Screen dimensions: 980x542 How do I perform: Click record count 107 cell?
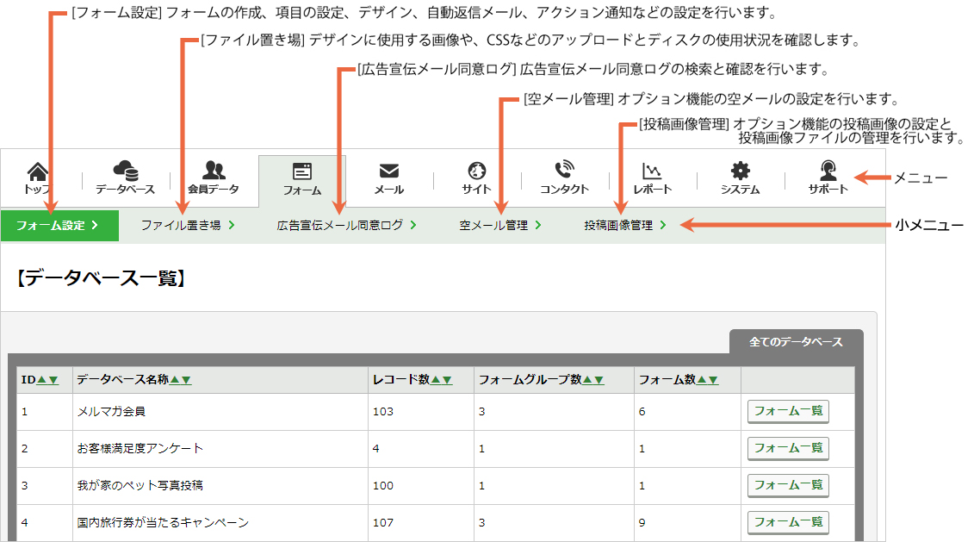coord(420,522)
